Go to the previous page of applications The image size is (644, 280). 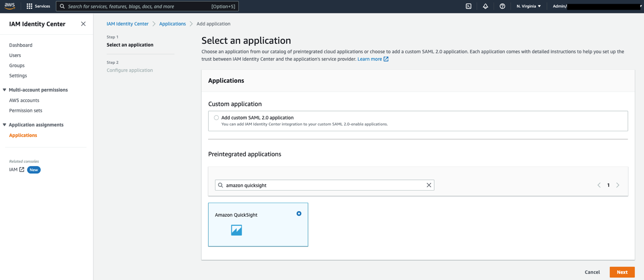(x=599, y=185)
